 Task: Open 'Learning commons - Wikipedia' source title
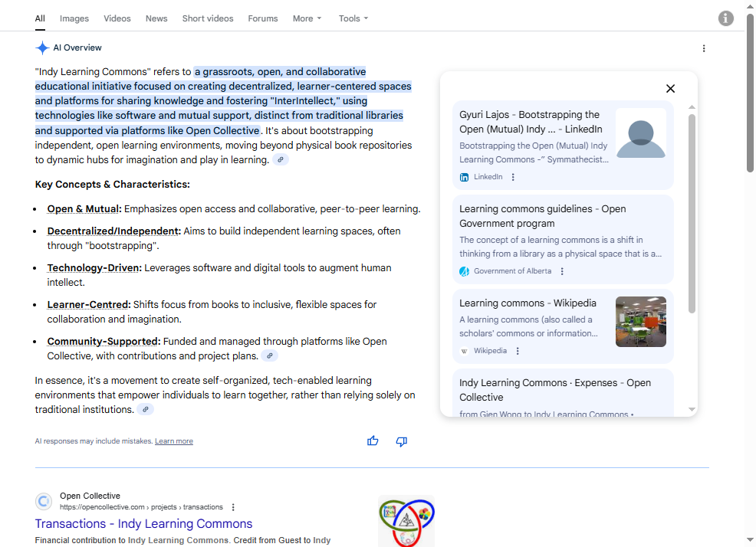(x=528, y=303)
